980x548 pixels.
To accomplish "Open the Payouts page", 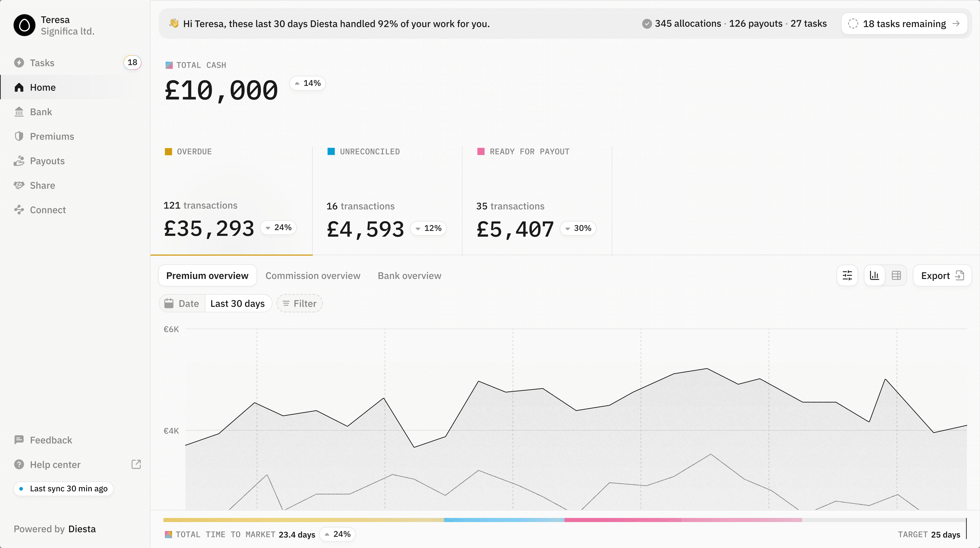I will [x=75, y=161].
